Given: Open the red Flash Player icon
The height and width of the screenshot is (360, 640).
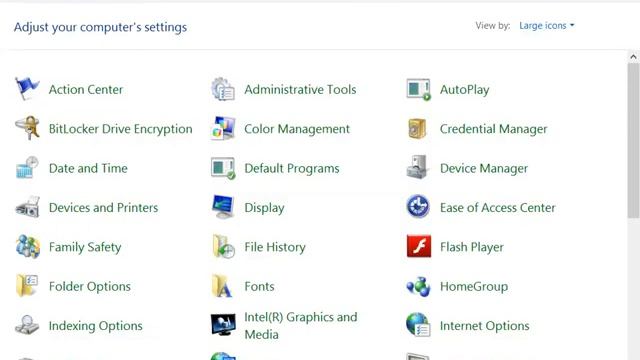Looking at the screenshot, I should tap(419, 246).
